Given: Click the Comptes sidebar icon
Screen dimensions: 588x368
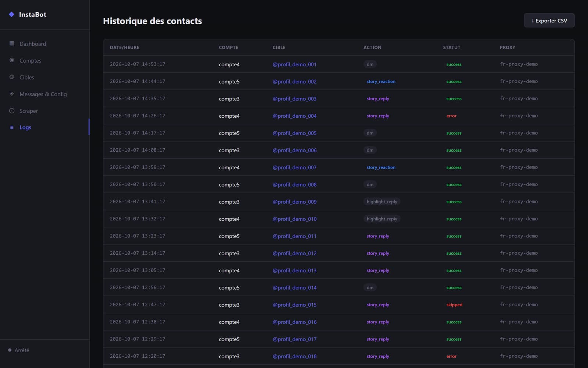Looking at the screenshot, I should [x=12, y=60].
